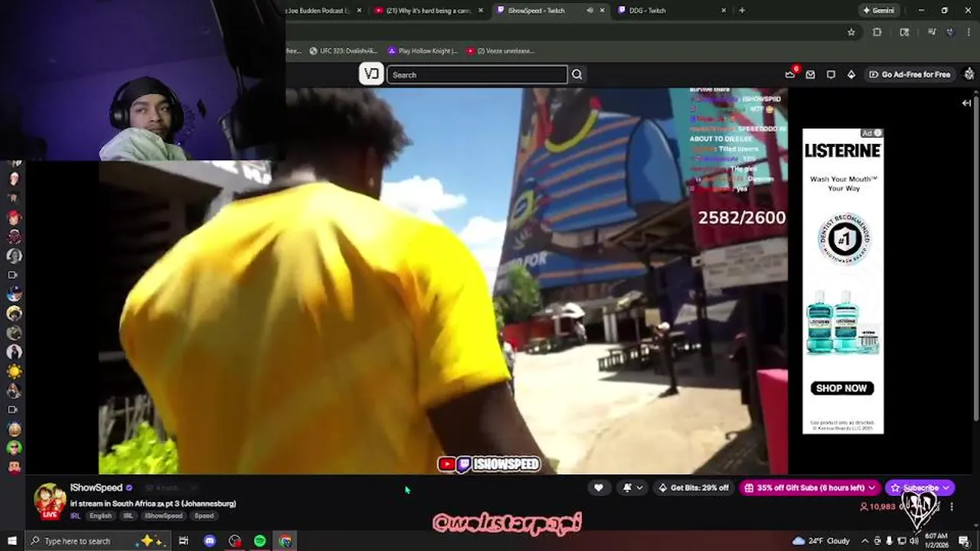Select the IShowSpeed tag chip
Viewport: 980px width, 551px height.
click(x=163, y=516)
